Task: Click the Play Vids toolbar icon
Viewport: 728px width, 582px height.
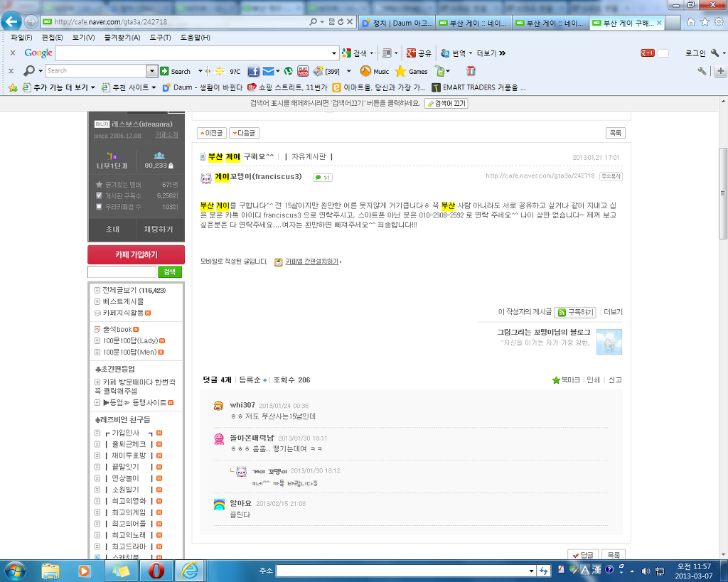Action: pyautogui.click(x=303, y=71)
